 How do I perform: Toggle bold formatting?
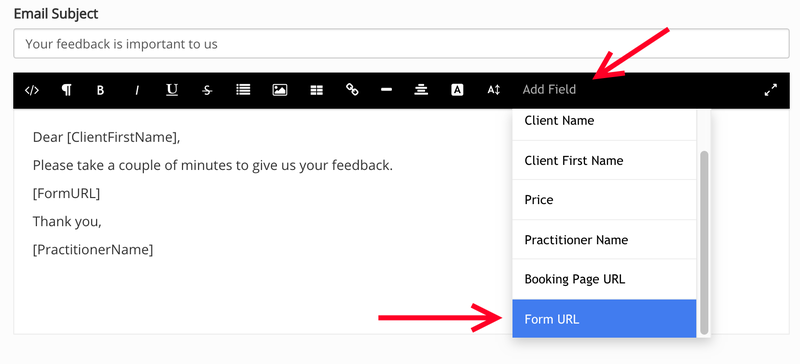[101, 90]
